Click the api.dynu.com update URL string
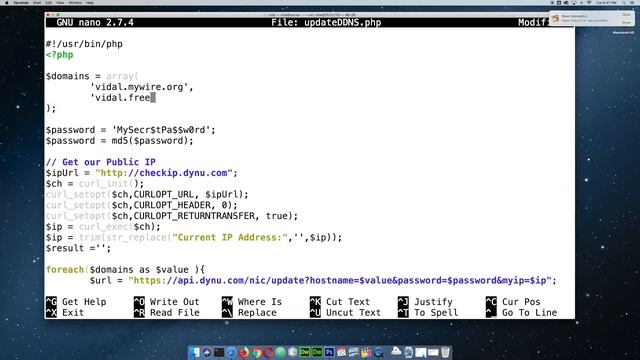640x360 pixels. [340, 280]
